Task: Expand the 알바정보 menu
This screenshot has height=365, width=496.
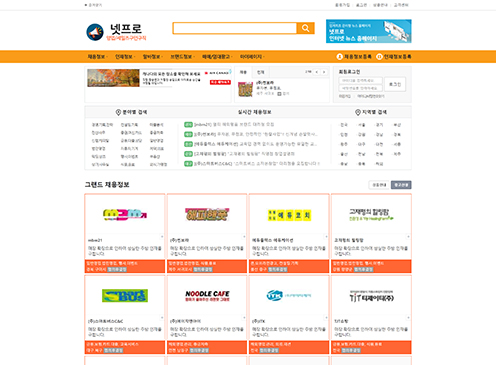Action: coord(152,57)
